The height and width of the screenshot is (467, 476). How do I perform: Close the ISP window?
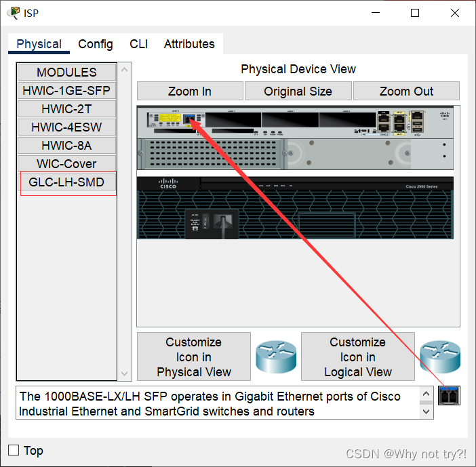455,13
